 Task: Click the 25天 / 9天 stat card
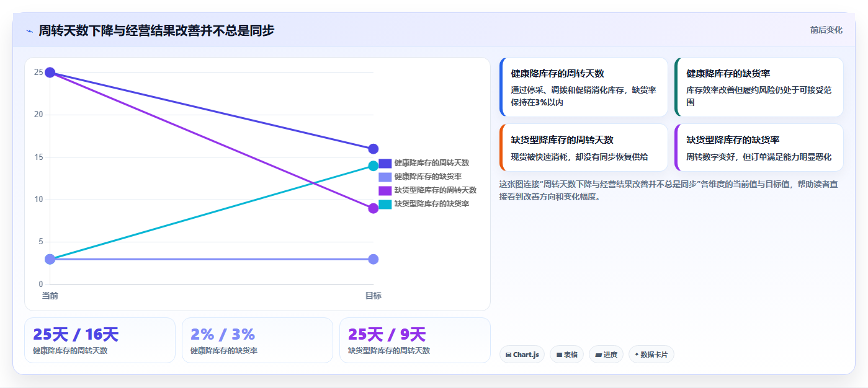pos(415,340)
